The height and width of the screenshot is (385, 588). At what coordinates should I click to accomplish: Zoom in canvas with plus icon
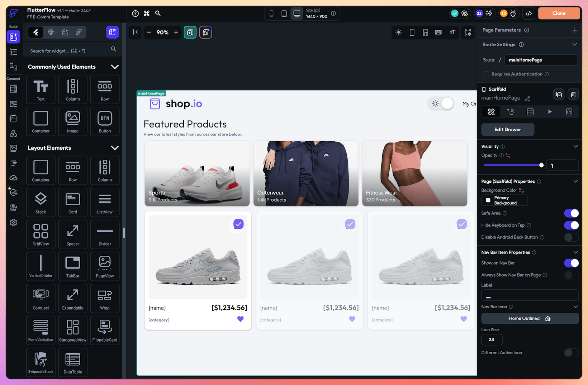(x=176, y=32)
